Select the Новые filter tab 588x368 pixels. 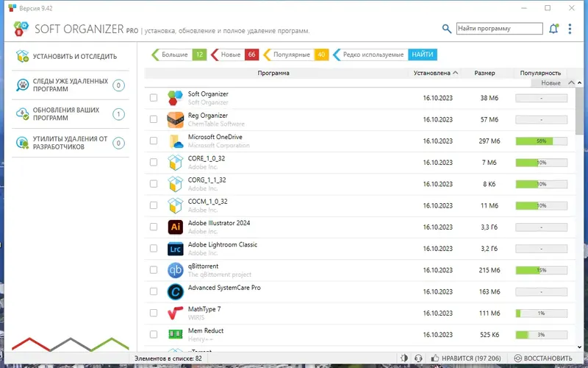pos(234,54)
